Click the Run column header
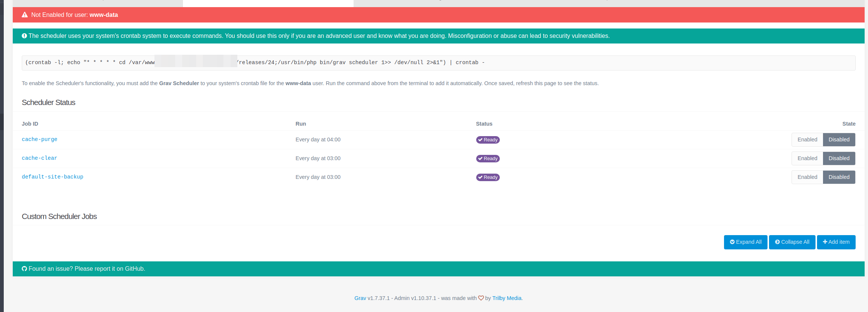868x312 pixels. point(301,124)
